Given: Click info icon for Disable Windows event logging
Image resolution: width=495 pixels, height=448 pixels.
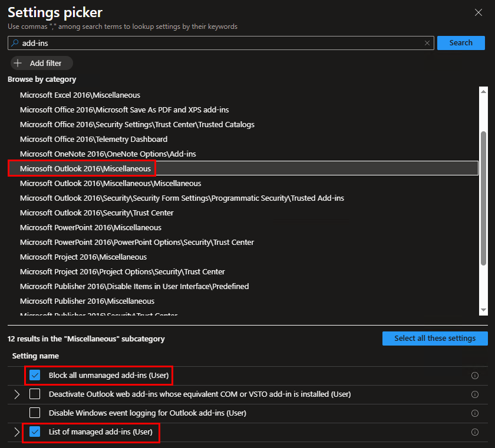Looking at the screenshot, I should pyautogui.click(x=475, y=413).
